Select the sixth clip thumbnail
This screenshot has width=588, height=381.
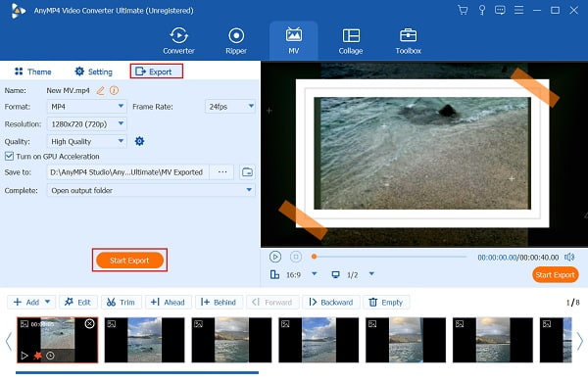(x=493, y=340)
